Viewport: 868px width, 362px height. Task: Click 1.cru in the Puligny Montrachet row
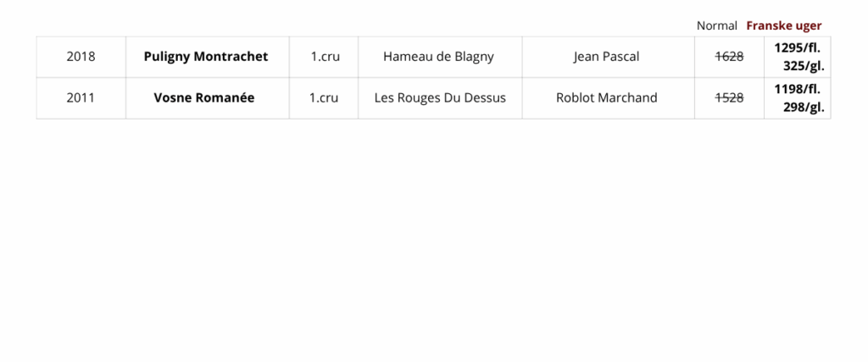[324, 57]
